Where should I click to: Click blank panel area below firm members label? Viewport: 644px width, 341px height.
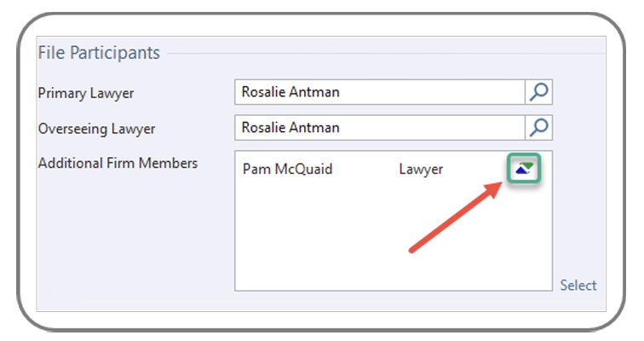[x=135, y=239]
